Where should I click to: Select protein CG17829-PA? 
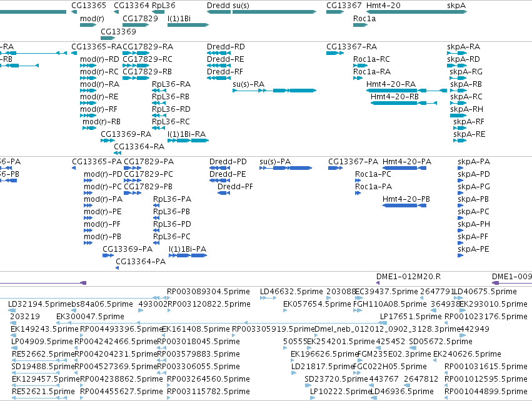click(149, 162)
